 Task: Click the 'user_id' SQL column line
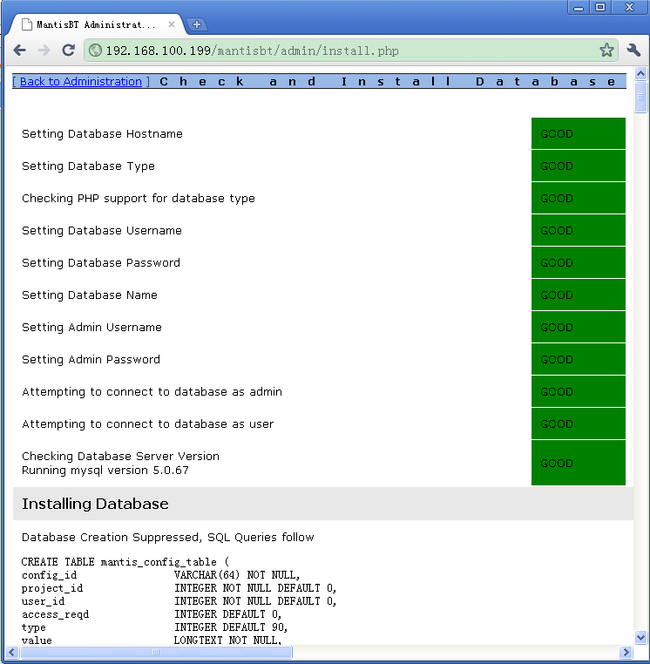[179, 601]
